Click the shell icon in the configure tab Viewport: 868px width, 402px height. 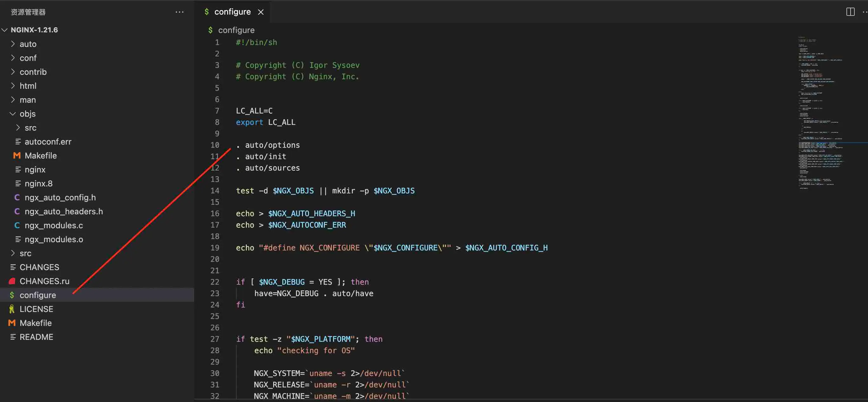pyautogui.click(x=207, y=11)
